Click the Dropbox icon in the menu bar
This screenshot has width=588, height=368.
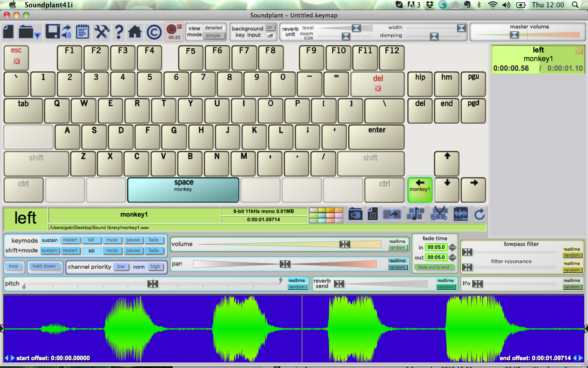coord(430,5)
